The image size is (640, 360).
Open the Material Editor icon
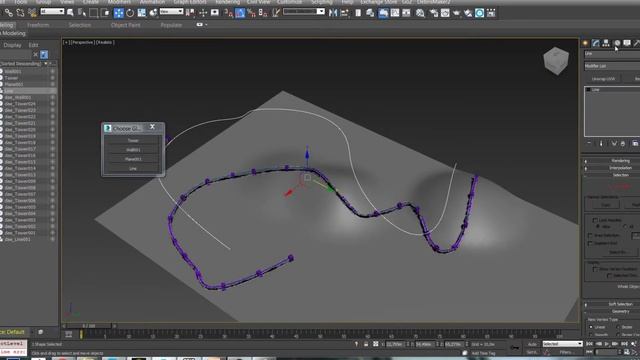[x=420, y=13]
